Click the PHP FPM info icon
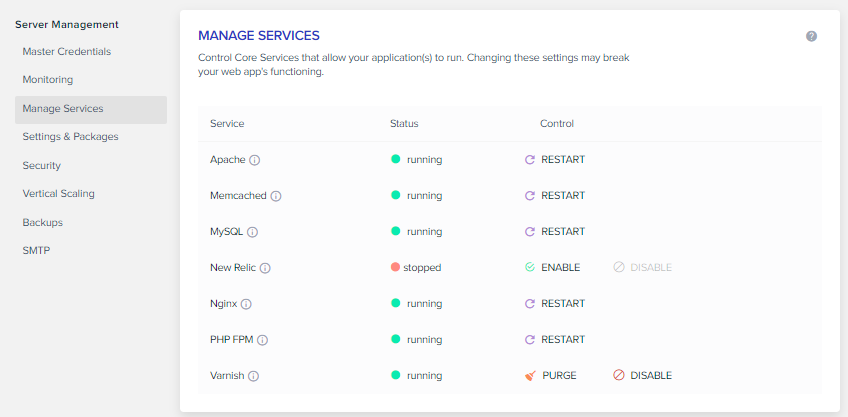 click(263, 340)
